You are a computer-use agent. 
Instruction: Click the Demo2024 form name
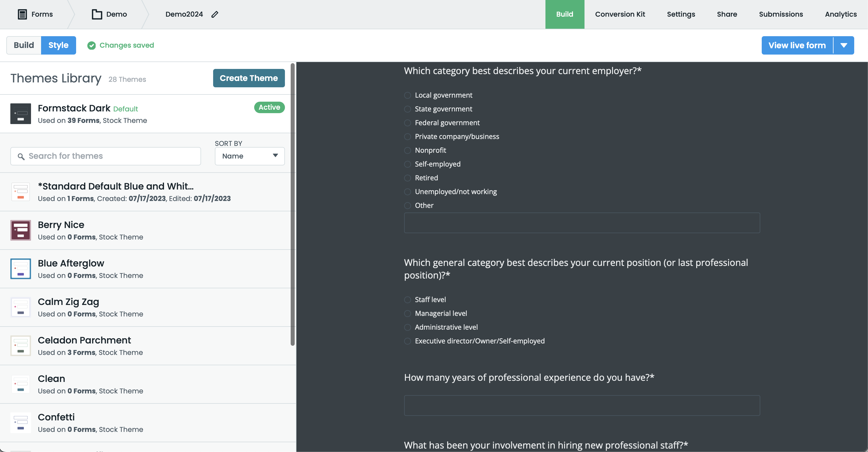pyautogui.click(x=184, y=14)
